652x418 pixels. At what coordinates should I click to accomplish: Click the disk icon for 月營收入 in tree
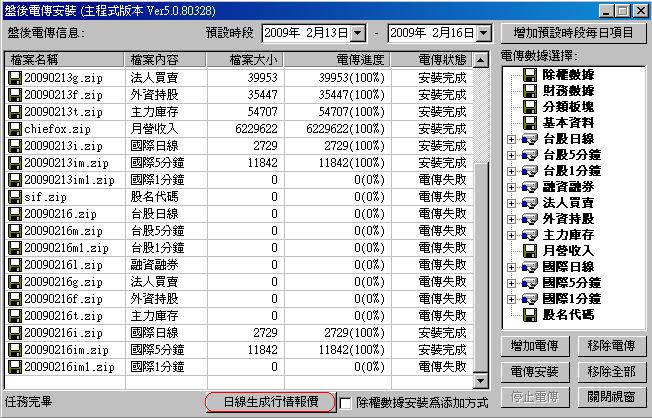pyautogui.click(x=530, y=251)
